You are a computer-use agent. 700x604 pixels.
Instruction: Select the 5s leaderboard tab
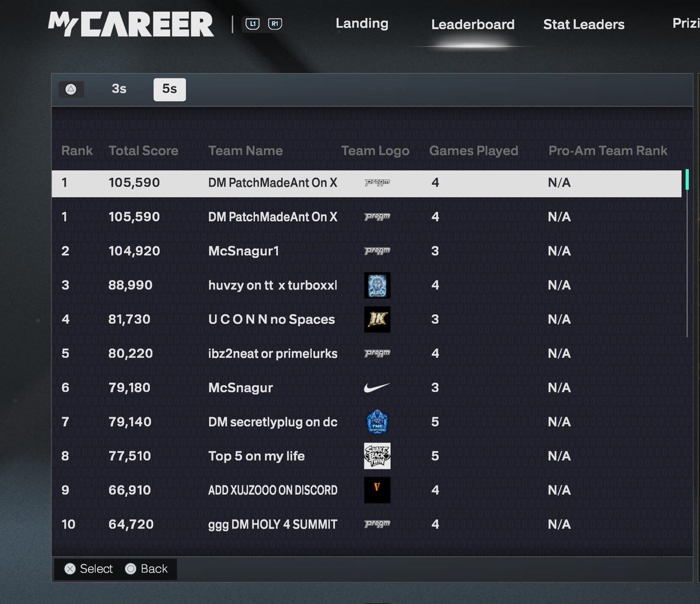pyautogui.click(x=170, y=89)
